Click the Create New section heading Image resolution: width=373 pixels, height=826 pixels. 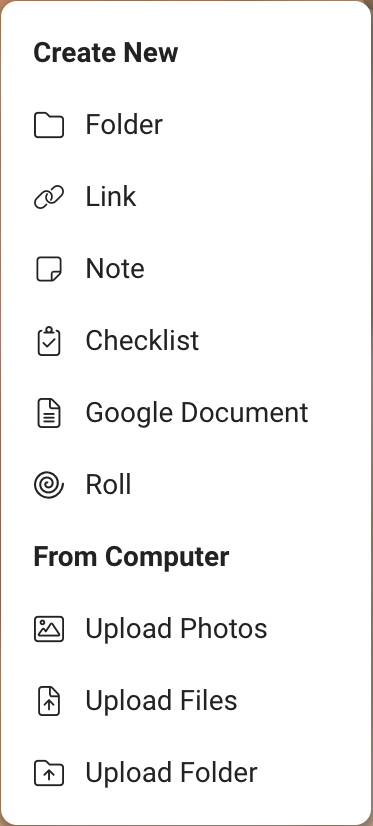tap(106, 53)
